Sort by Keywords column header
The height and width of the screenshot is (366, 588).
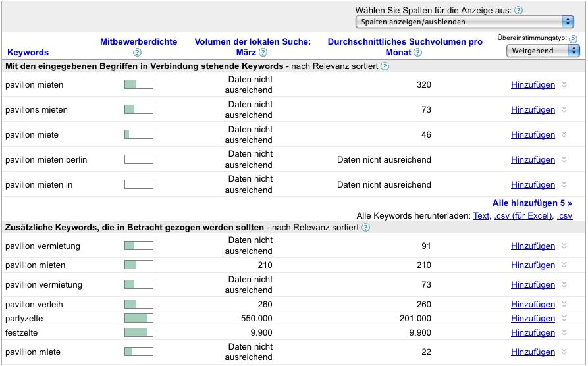(x=28, y=52)
